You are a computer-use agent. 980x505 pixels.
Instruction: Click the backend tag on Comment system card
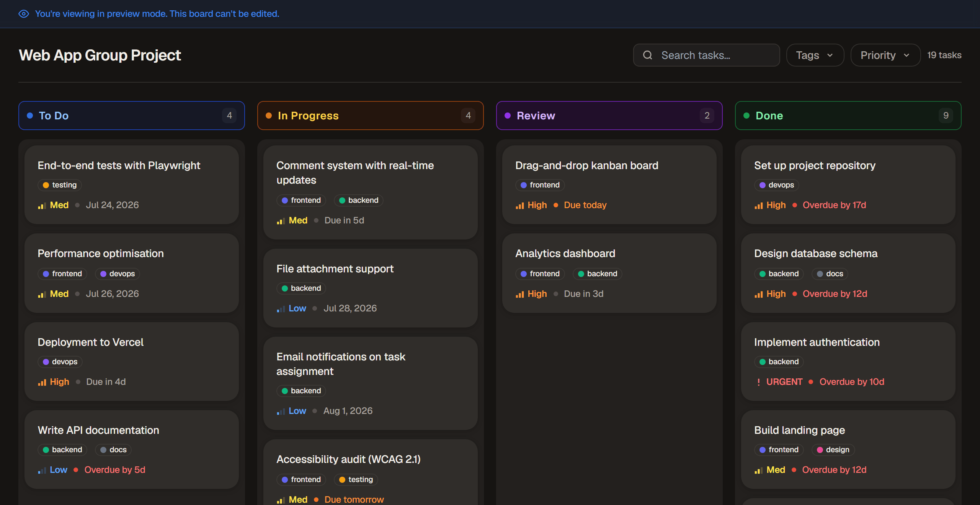click(x=359, y=200)
